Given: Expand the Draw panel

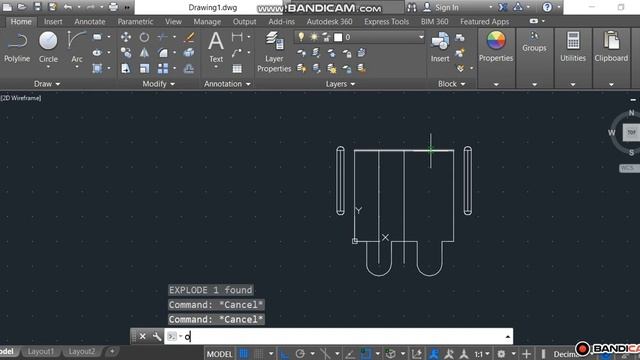Looking at the screenshot, I should 47,84.
